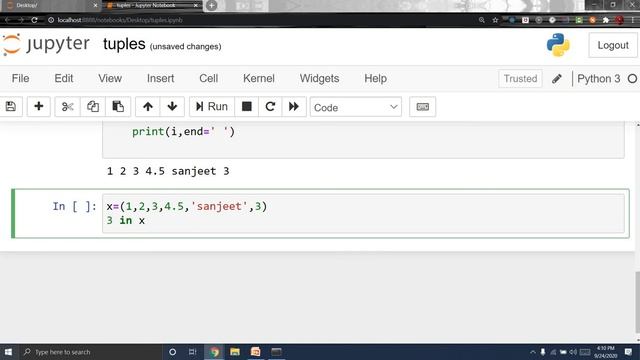Click into the code cell with x=(1,2,3,4.5,'sanjeet',3)
This screenshot has width=640, height=360.
coord(363,213)
